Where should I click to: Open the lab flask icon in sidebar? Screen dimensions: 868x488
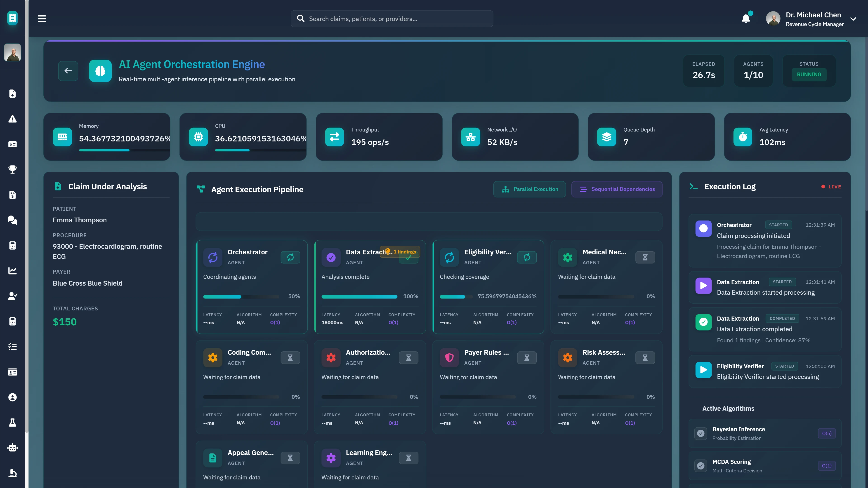12,422
